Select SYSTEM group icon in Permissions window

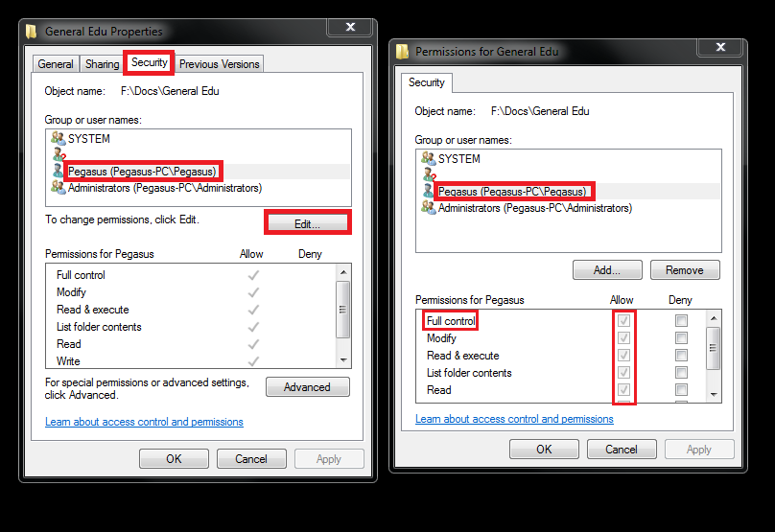[x=429, y=158]
